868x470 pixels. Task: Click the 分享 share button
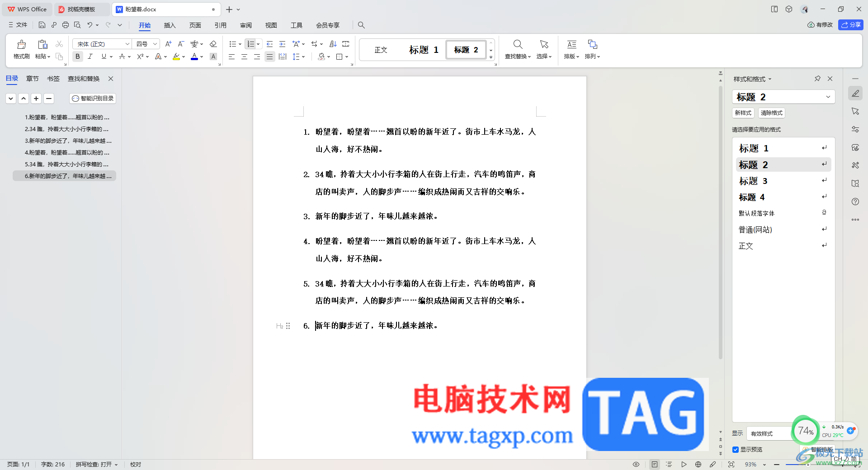tap(851, 25)
